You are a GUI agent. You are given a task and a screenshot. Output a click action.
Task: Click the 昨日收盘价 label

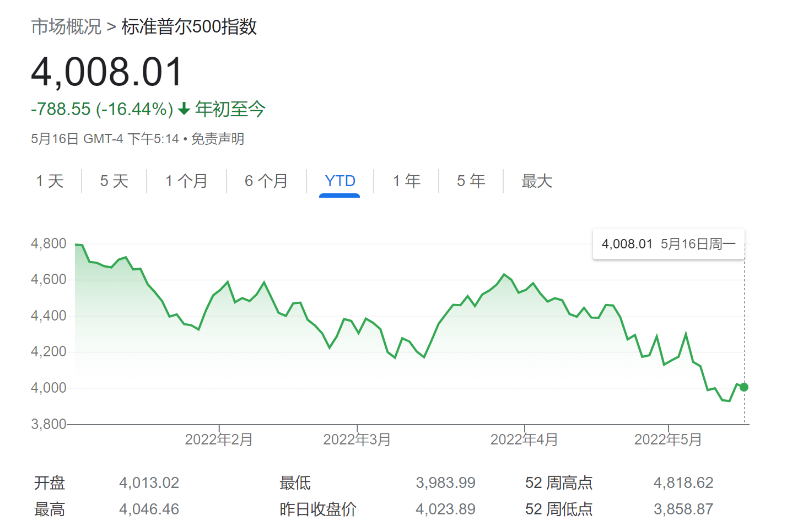click(x=318, y=509)
